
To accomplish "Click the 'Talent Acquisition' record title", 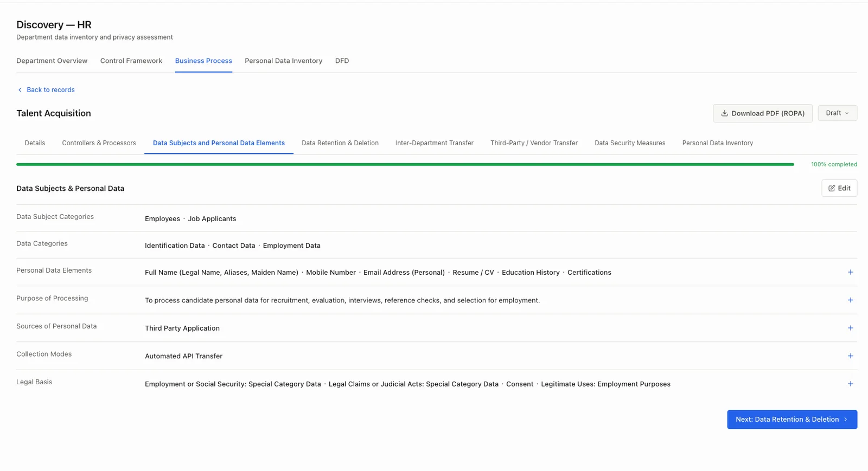I will click(x=54, y=113).
